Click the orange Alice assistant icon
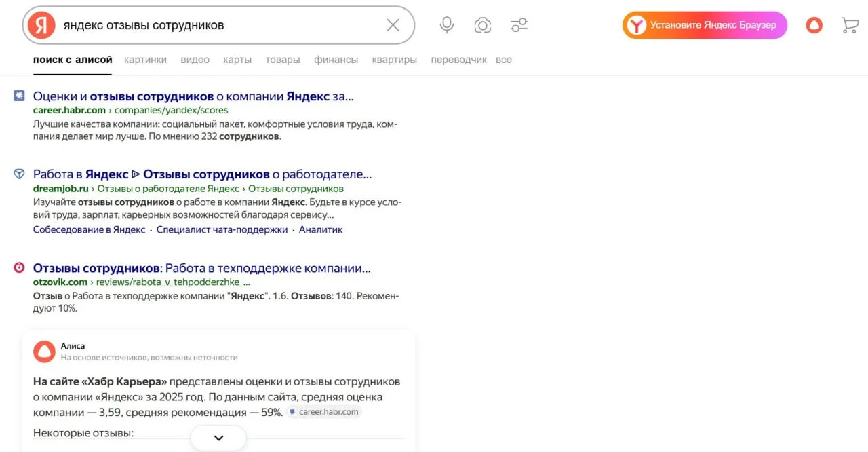Viewport: 868px width, 452px height. 813,24
